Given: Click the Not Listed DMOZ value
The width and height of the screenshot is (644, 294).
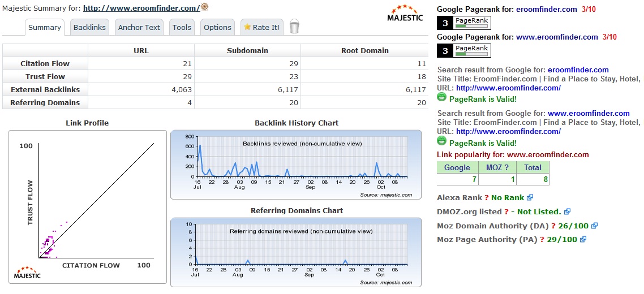Looking at the screenshot, I should (x=539, y=212).
